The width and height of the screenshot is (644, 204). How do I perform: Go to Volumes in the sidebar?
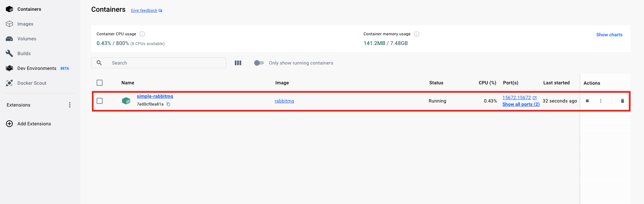27,39
